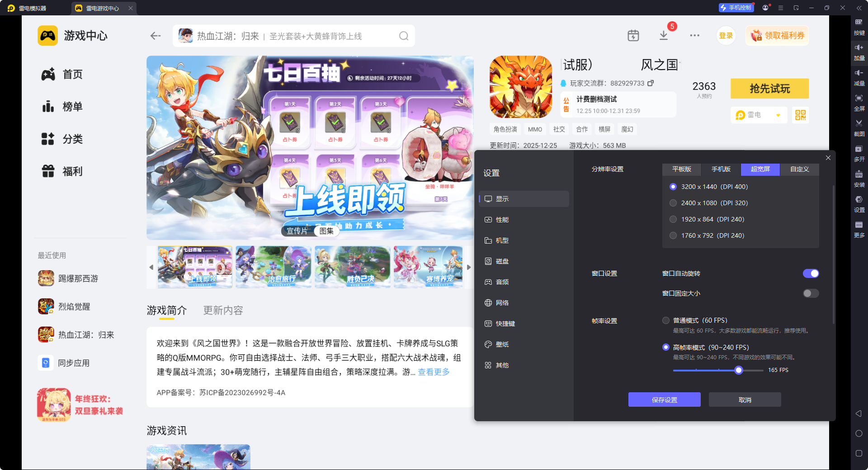This screenshot has width=868, height=470.
Task: Open 机型 settings section
Action: [524, 240]
